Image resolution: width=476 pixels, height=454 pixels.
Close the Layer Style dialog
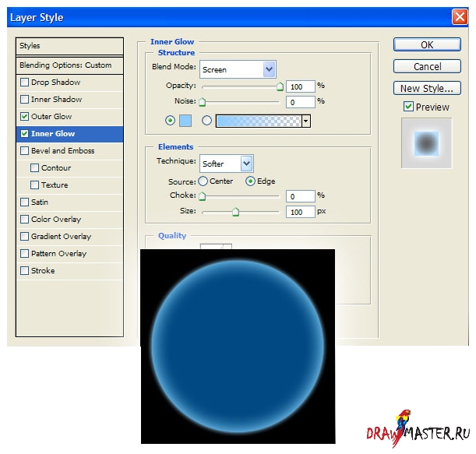pos(460,16)
